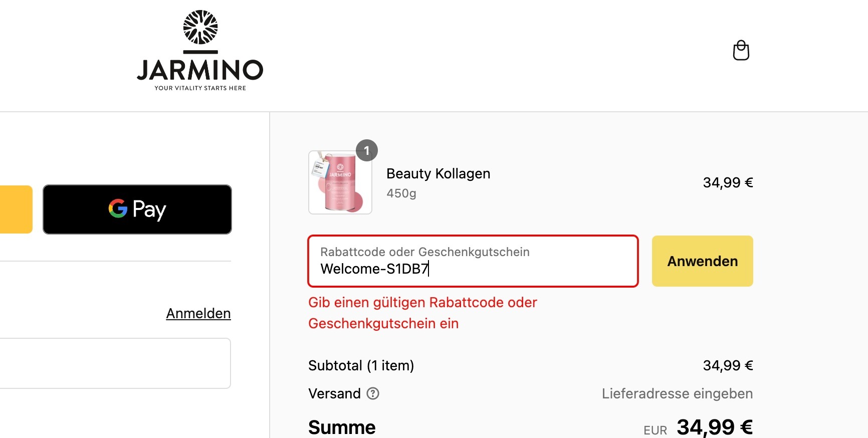Focus the Rabattcode oder Geschenkgutschein field
This screenshot has height=438, width=868.
pyautogui.click(x=473, y=261)
